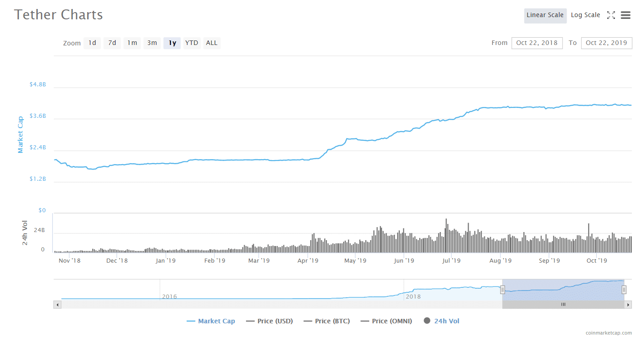Click the navigator scrollbar thumb

pyautogui.click(x=563, y=305)
